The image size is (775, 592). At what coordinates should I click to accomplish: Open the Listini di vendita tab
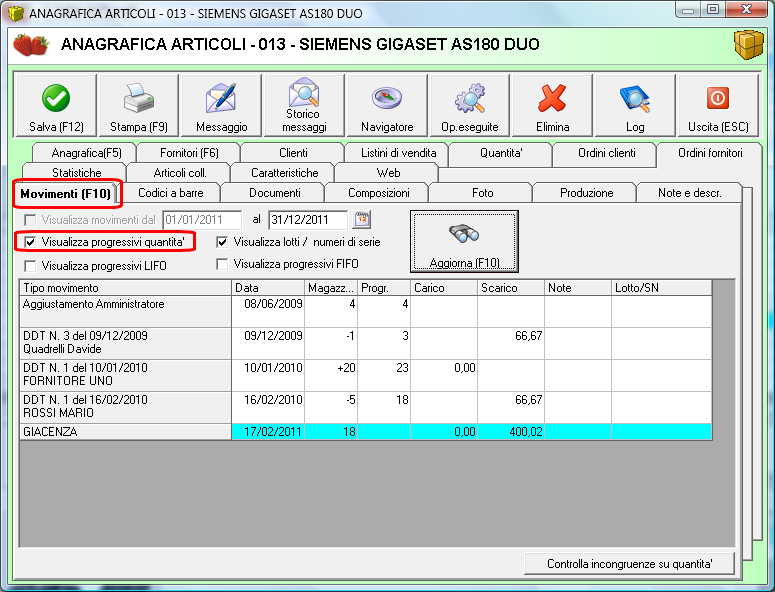click(397, 153)
